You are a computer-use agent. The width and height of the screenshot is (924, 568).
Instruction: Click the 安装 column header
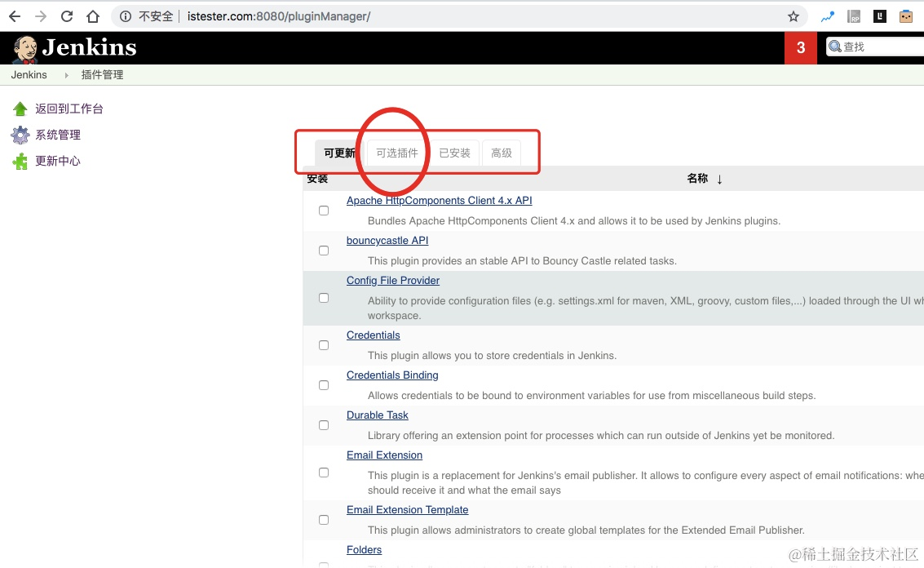(x=317, y=179)
